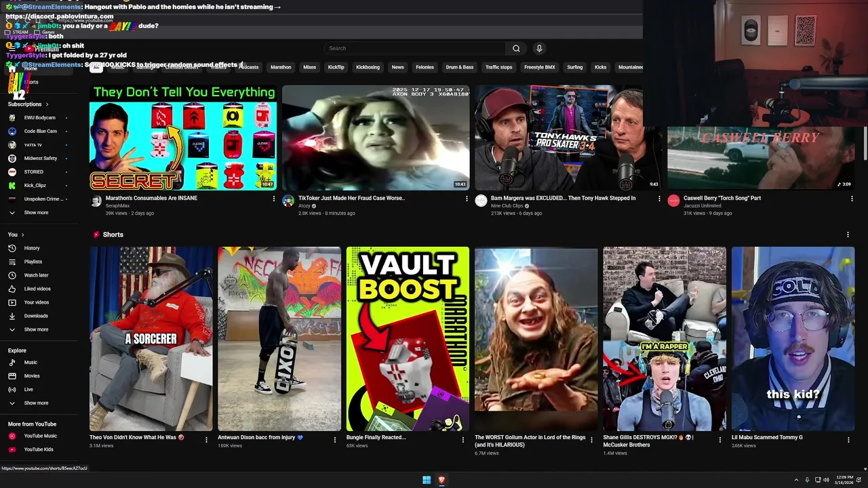Viewport: 868px width, 488px height.
Task: Open Atozy channel name link
Action: 304,205
